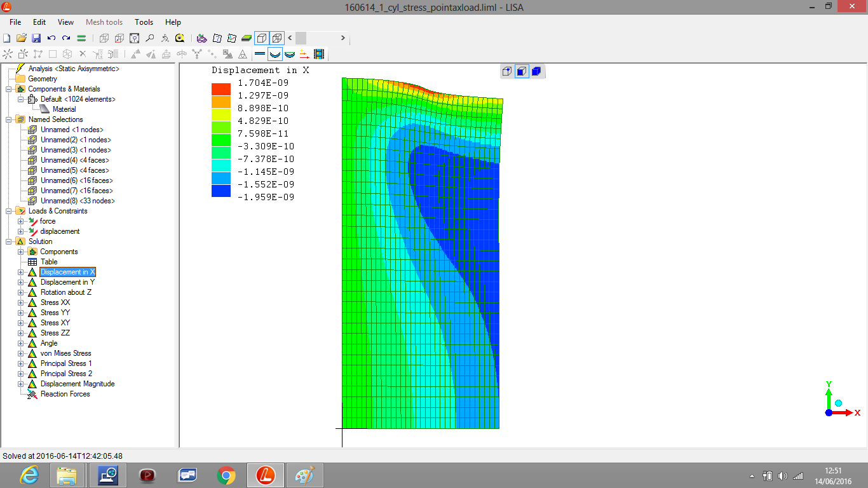Click the open folder icon in toolbar
868x488 pixels.
(x=22, y=38)
